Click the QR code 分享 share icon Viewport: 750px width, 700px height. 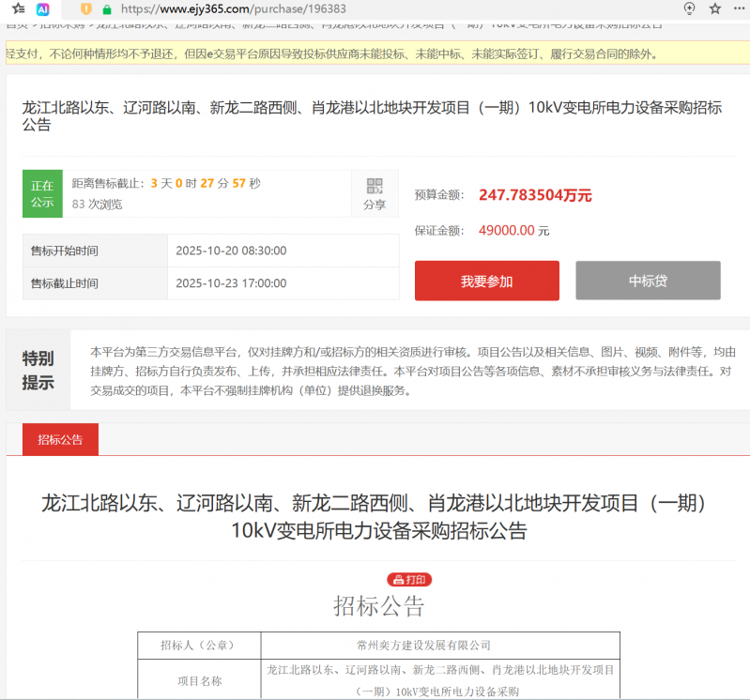coord(375,193)
